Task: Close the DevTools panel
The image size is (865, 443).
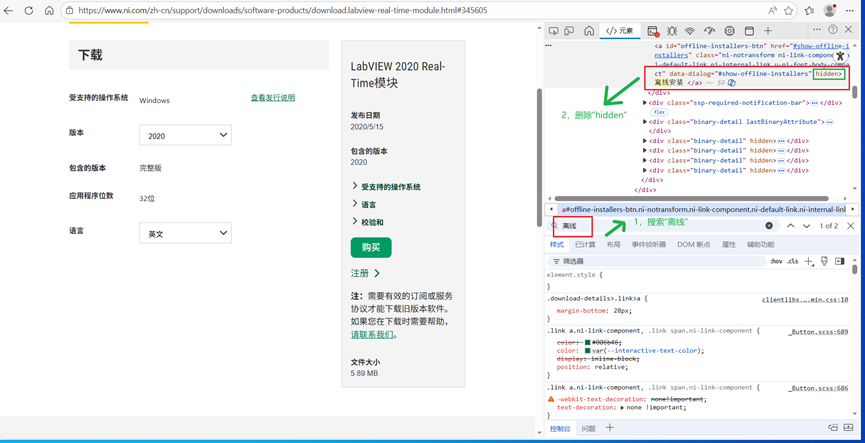Action: [848, 30]
